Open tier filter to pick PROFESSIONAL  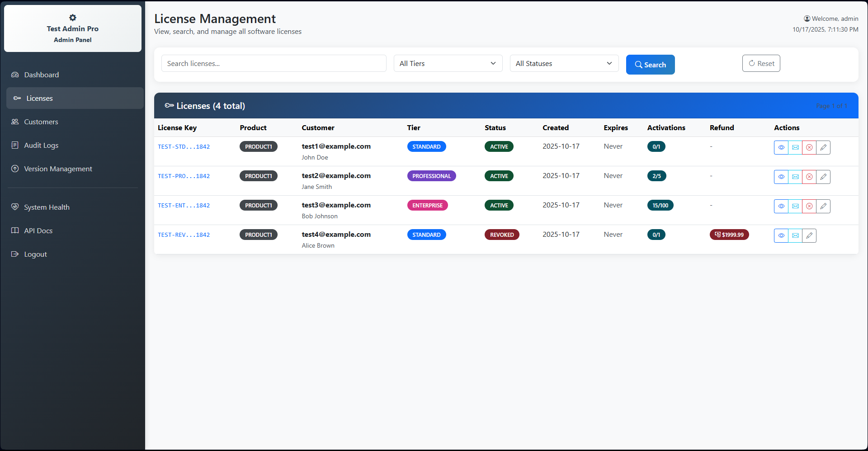click(447, 63)
